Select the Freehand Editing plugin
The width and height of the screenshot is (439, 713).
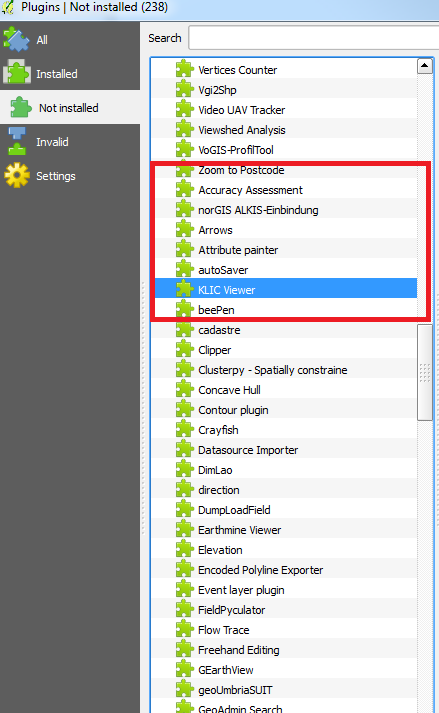pos(284,650)
